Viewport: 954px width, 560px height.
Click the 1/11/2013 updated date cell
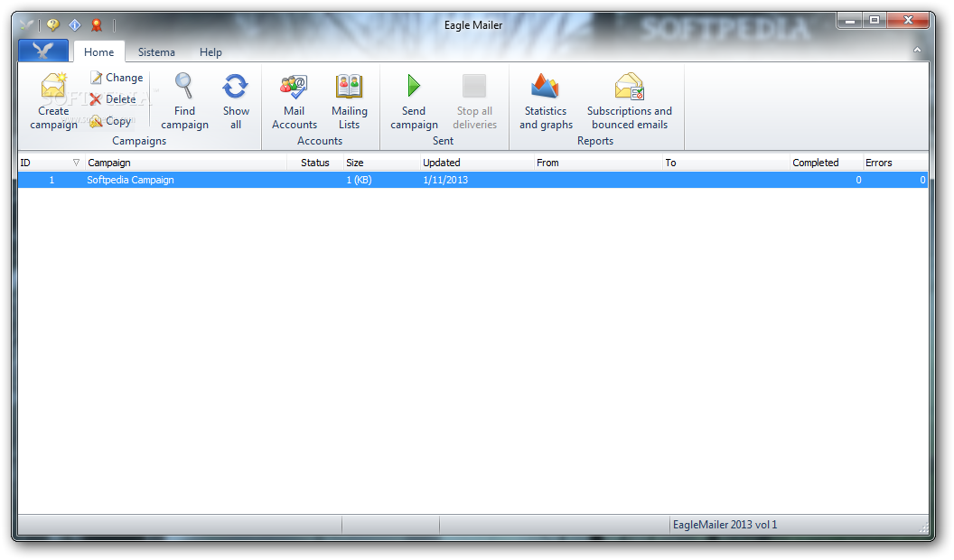445,180
